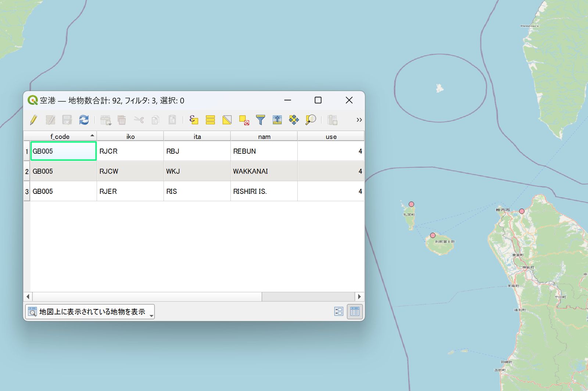
Task: Select all features icon
Action: [x=210, y=120]
